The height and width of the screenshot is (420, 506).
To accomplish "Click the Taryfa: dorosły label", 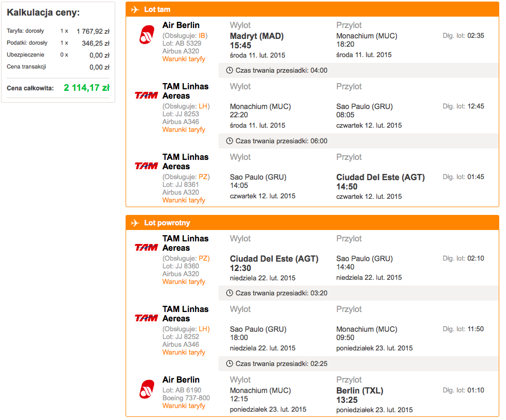I will click(x=25, y=31).
